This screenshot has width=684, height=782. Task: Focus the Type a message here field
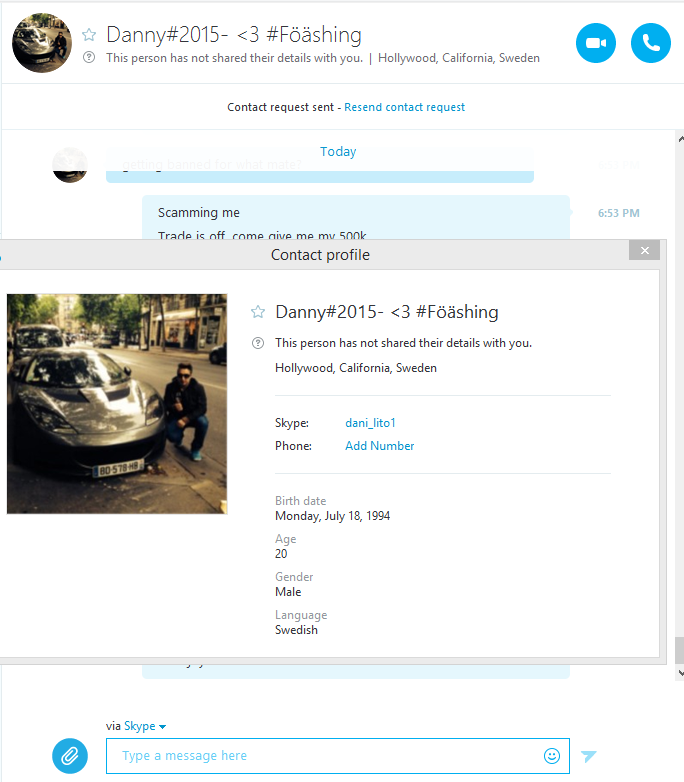(x=338, y=756)
